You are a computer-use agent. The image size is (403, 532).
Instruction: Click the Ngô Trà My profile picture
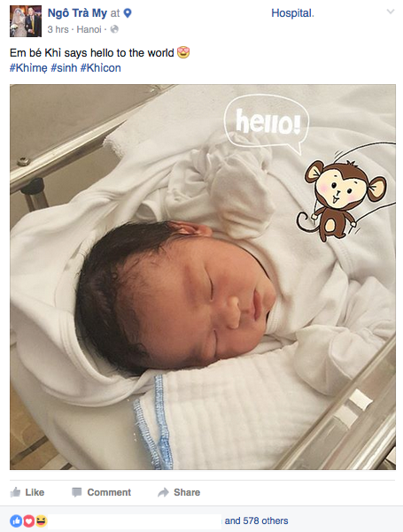(x=26, y=21)
